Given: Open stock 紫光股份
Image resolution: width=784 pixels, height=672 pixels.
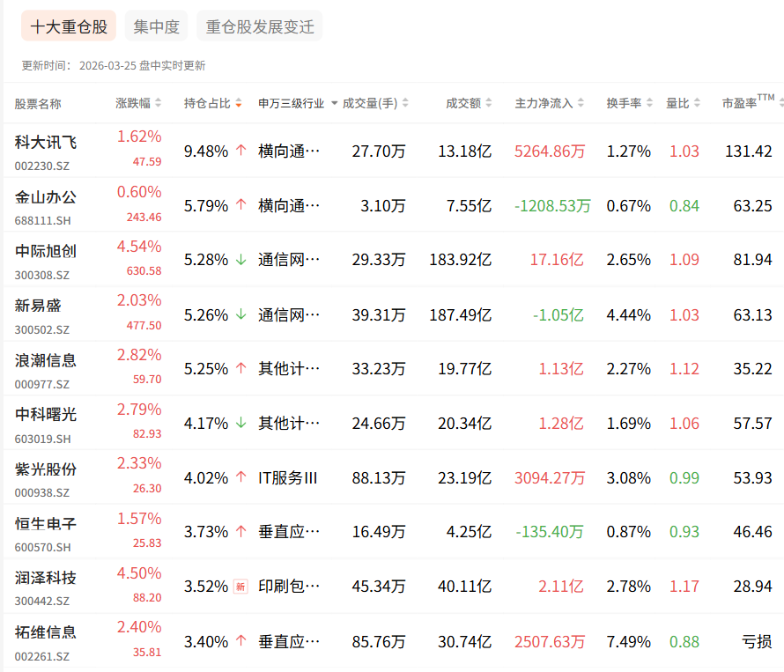Looking at the screenshot, I should (46, 469).
